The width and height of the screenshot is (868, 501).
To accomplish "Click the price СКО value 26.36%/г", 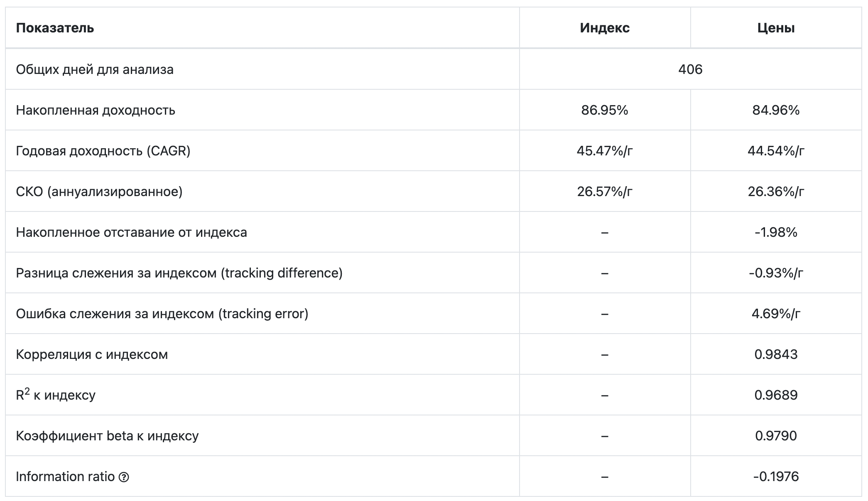I will tap(776, 191).
